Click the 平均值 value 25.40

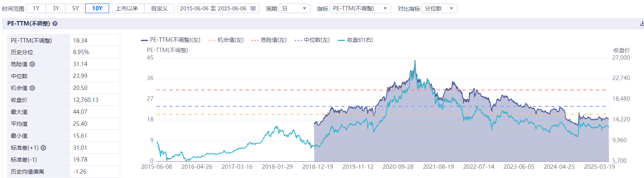[80, 124]
